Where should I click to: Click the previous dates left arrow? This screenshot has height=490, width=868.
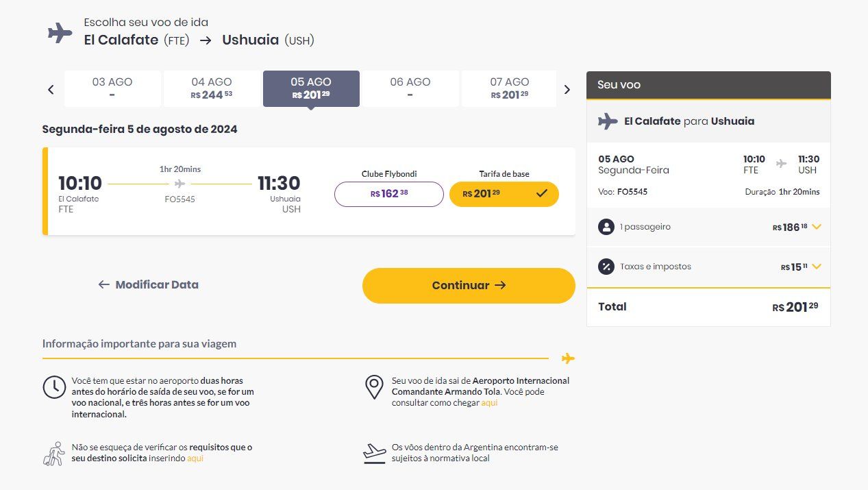(51, 89)
